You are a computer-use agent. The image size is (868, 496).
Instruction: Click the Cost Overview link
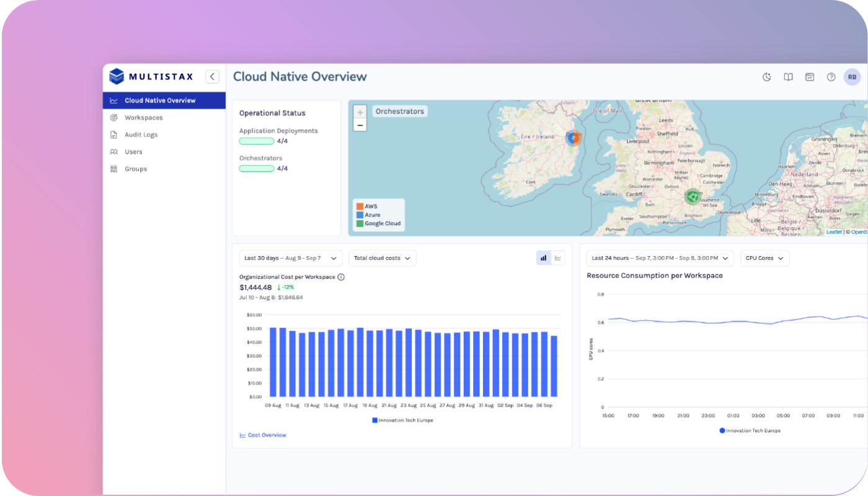(263, 435)
